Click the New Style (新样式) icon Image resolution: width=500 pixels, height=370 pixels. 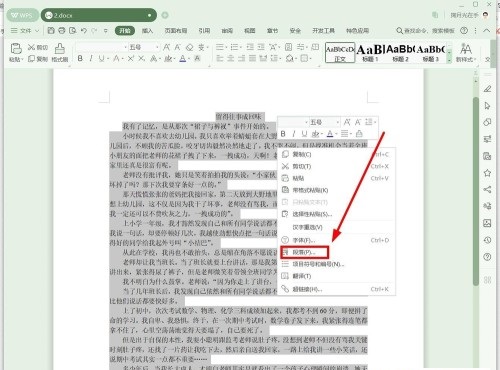[x=466, y=52]
